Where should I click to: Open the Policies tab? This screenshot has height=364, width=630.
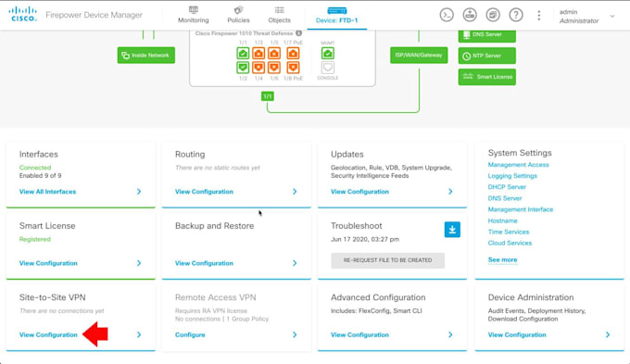click(x=238, y=15)
